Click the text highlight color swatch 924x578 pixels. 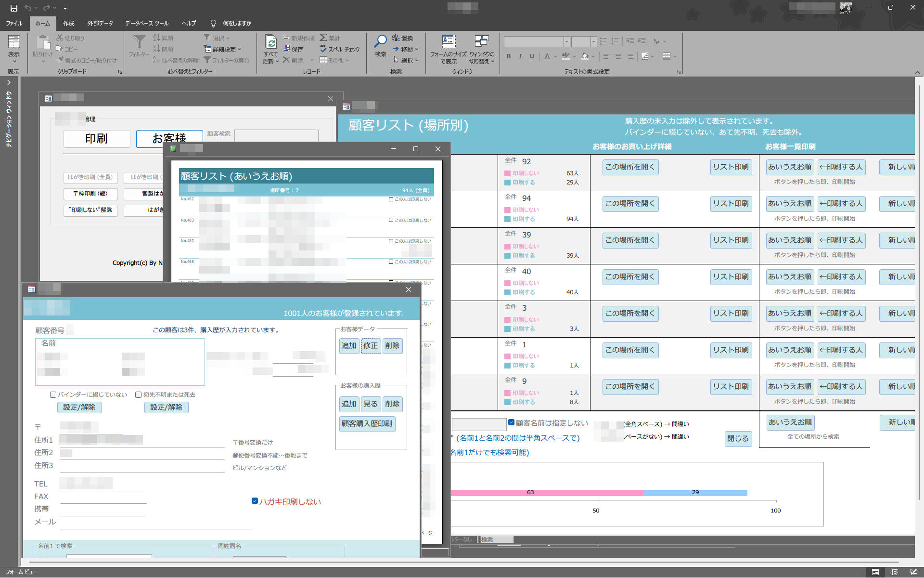tap(566, 56)
